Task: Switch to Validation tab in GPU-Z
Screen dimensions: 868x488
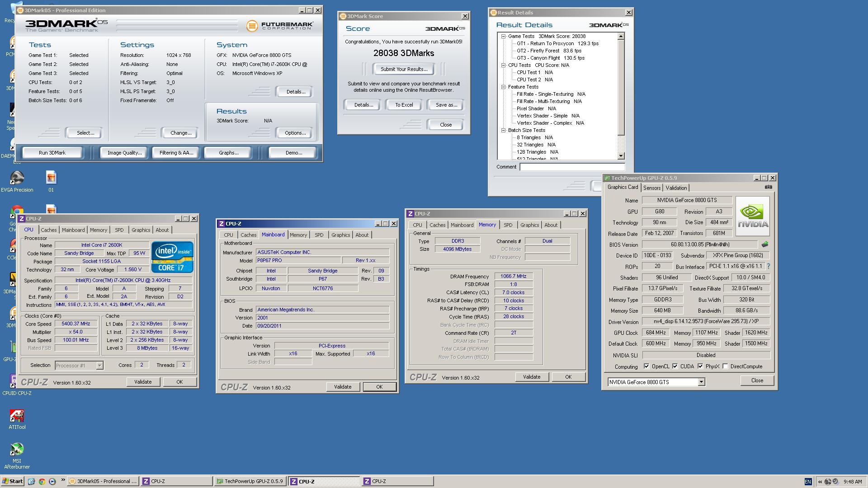Action: (x=676, y=188)
